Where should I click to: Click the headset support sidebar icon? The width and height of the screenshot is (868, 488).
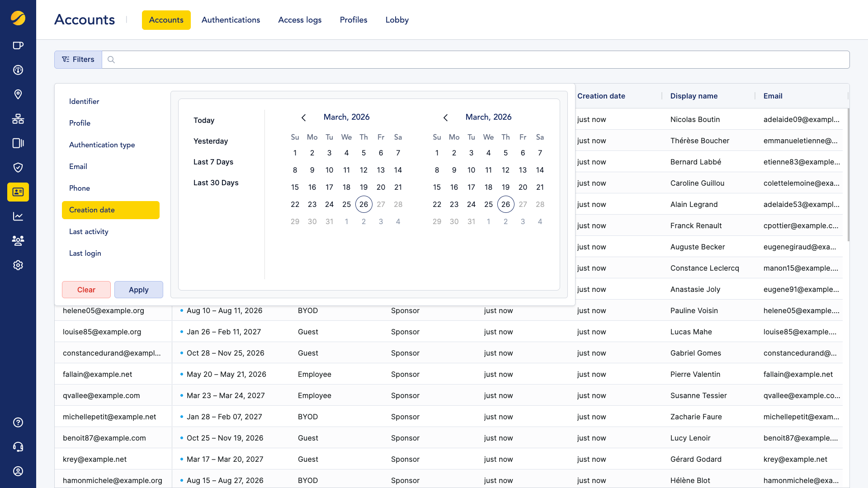click(18, 447)
